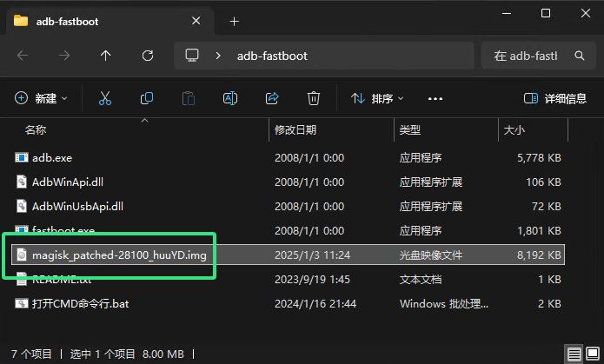Click the Share icon in toolbar
The width and height of the screenshot is (604, 364).
point(272,99)
